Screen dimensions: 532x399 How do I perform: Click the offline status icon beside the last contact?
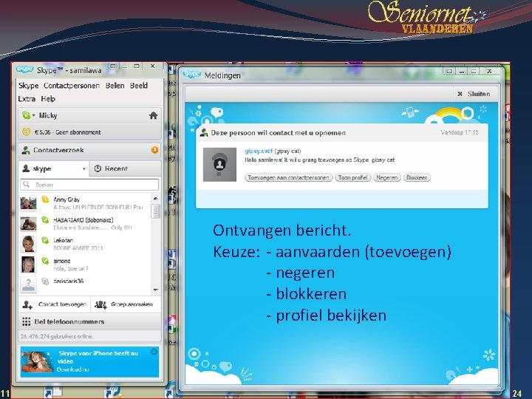point(45,281)
